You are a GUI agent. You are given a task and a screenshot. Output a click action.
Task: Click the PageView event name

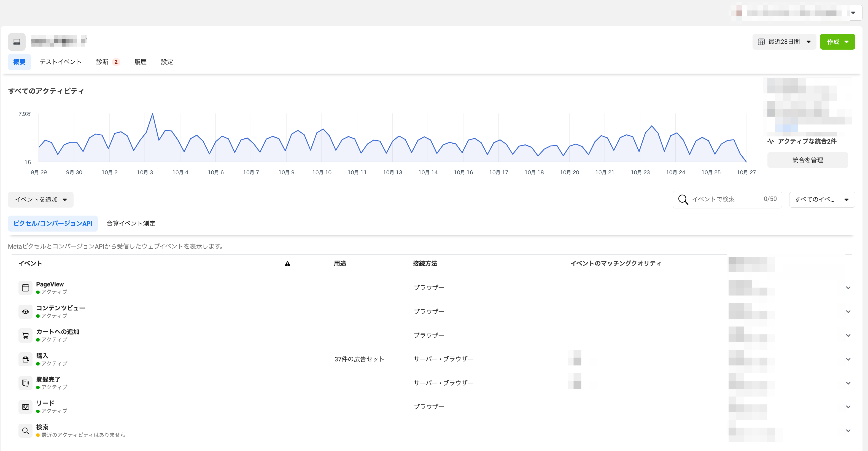[50, 284]
